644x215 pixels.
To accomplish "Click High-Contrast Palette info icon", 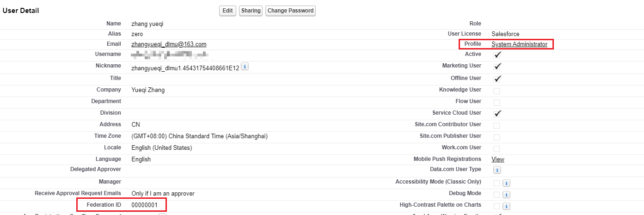I will click(506, 206).
